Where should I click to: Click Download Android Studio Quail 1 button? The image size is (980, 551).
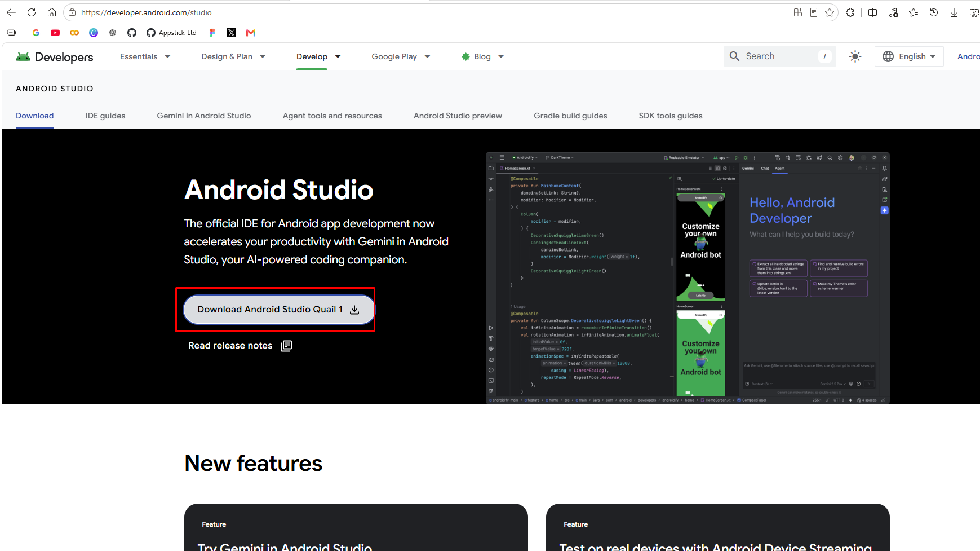click(x=279, y=310)
